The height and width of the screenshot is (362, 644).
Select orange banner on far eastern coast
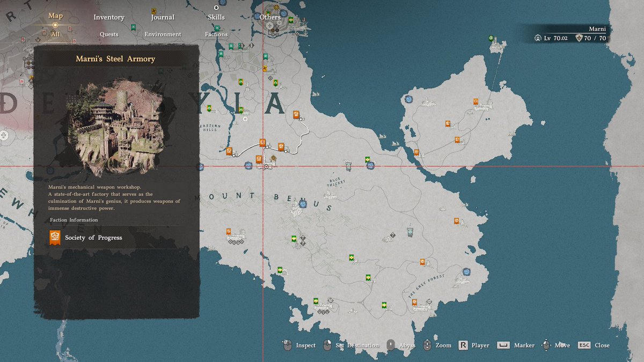coord(456,220)
